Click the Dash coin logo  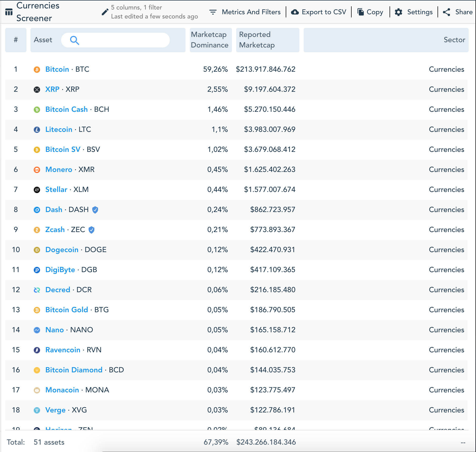click(x=37, y=210)
